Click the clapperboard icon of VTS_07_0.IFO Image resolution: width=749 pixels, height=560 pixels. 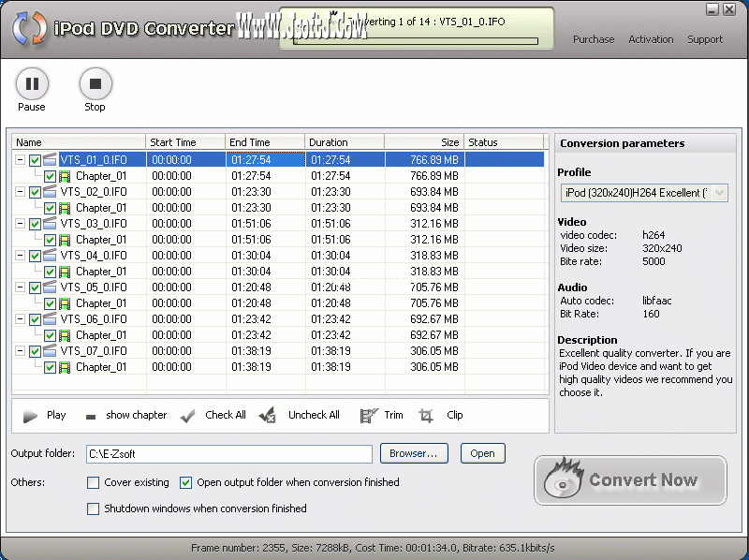tap(50, 351)
